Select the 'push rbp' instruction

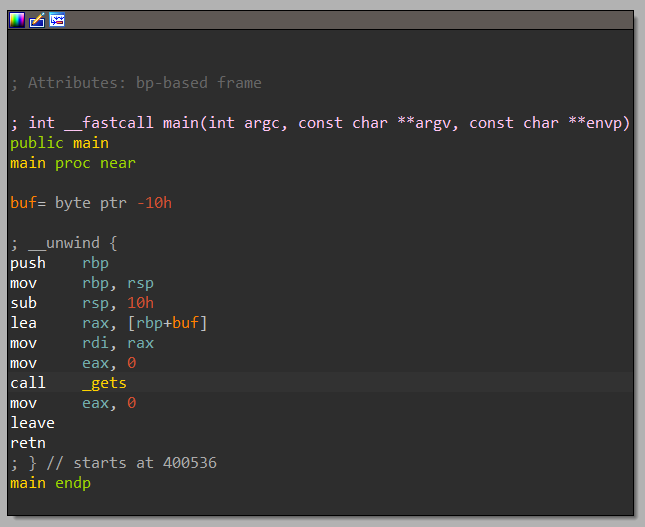pyautogui.click(x=59, y=263)
